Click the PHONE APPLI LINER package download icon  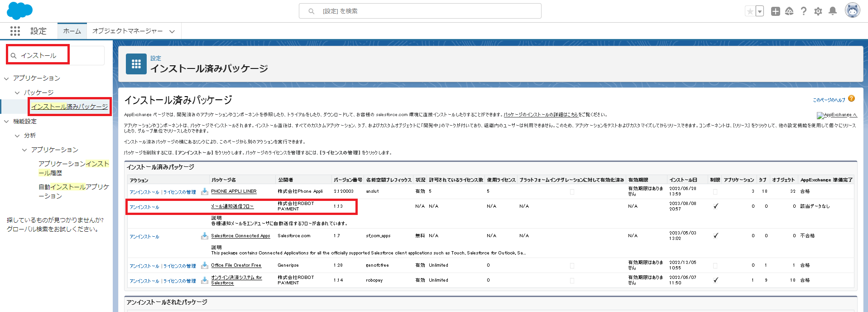tap(205, 191)
